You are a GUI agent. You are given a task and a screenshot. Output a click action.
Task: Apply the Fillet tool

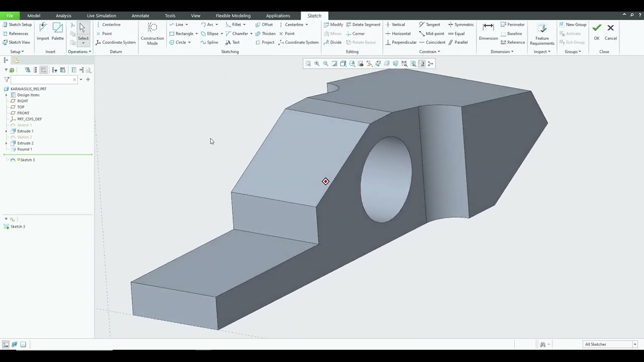233,25
